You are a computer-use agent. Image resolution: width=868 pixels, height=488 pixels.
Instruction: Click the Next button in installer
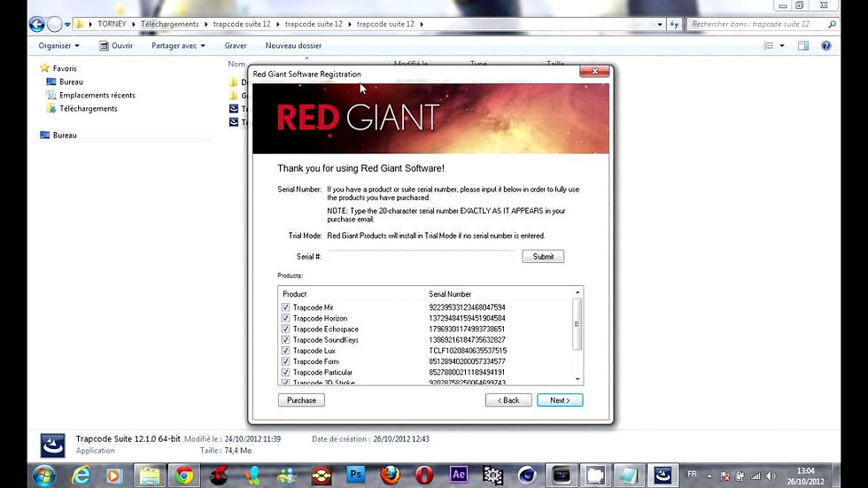560,400
